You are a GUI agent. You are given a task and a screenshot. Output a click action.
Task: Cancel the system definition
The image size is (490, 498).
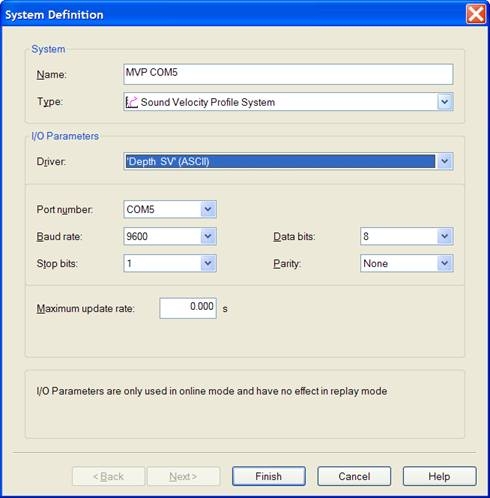tap(354, 476)
